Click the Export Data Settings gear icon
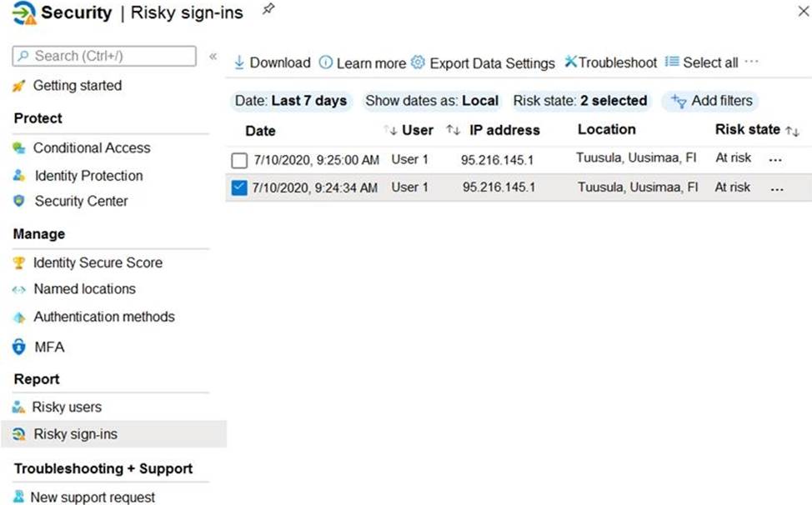The height and width of the screenshot is (505, 812). point(418,62)
